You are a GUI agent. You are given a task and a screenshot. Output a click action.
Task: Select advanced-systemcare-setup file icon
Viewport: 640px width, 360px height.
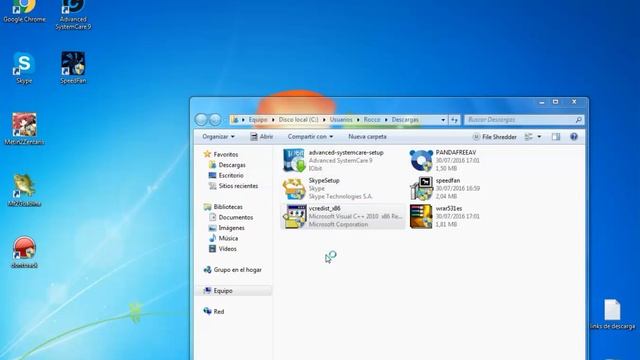294,160
